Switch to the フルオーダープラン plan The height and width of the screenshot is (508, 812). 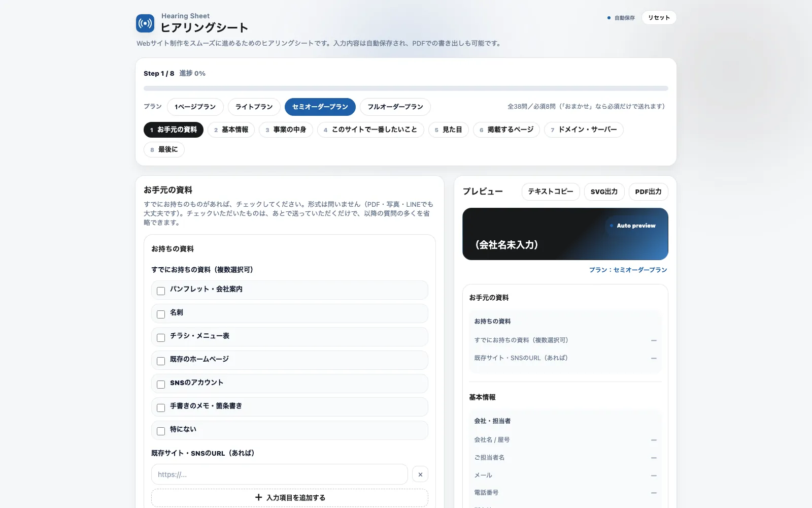click(x=395, y=107)
